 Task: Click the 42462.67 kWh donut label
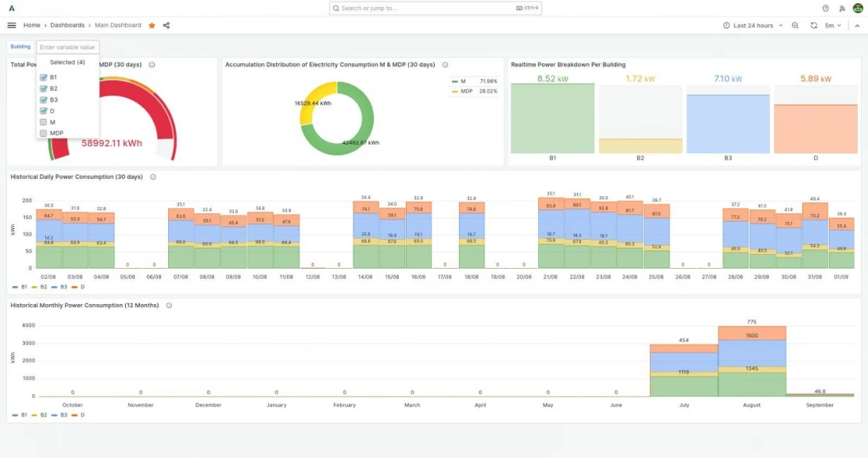pos(361,143)
